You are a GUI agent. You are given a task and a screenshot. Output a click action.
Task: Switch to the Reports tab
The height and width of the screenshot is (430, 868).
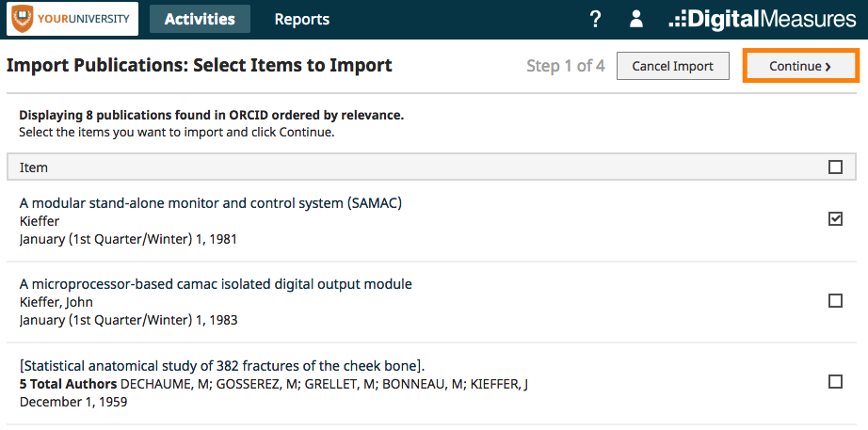(301, 20)
